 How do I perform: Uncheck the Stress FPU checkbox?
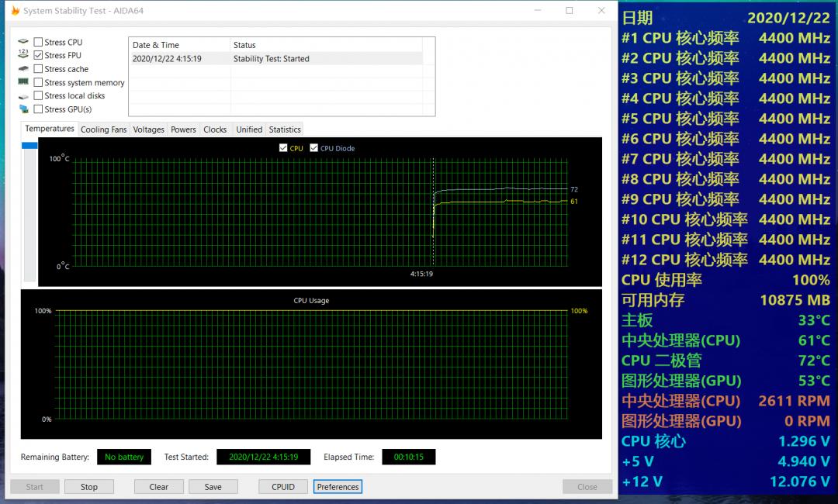[x=38, y=55]
